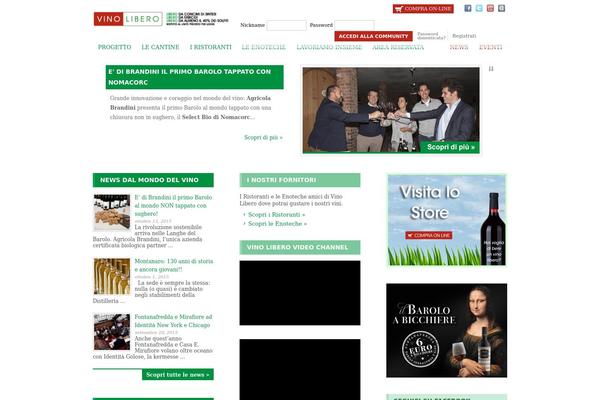Click the text Scopri di più link under article
Viewport: 600px width, 400px height.
point(263,137)
